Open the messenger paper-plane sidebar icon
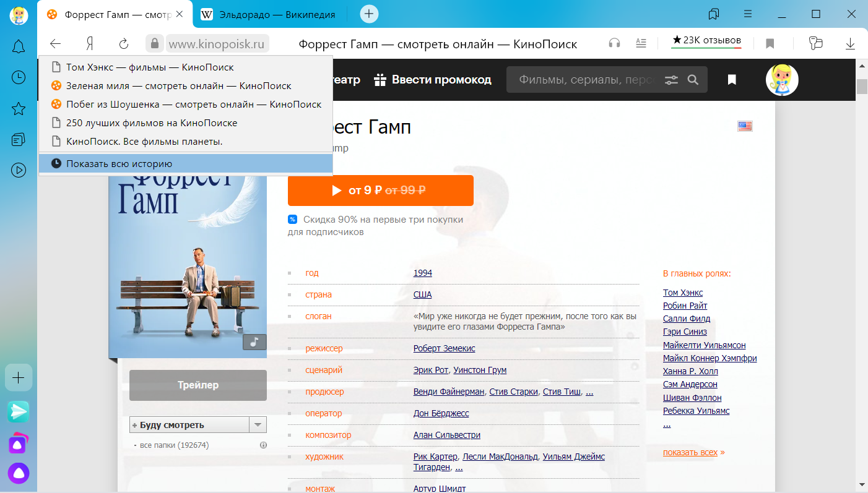The width and height of the screenshot is (868, 493). 19,411
